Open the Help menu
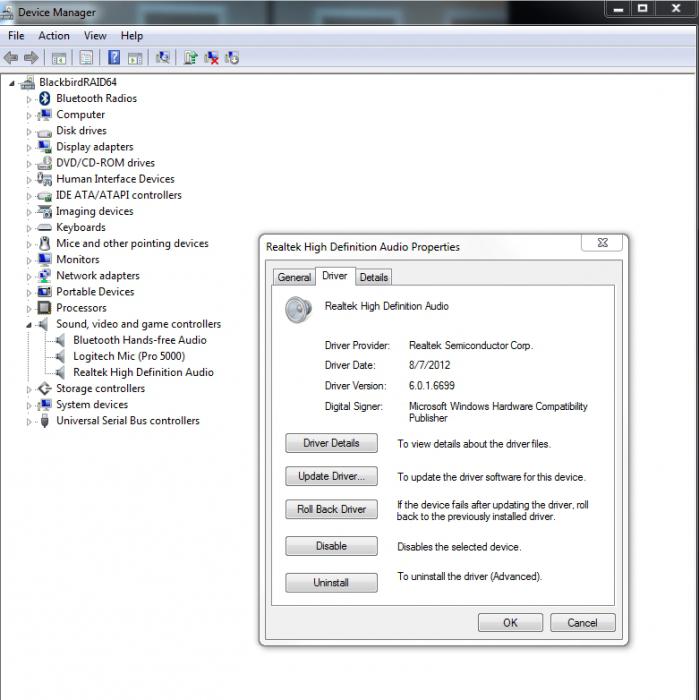 pos(132,36)
